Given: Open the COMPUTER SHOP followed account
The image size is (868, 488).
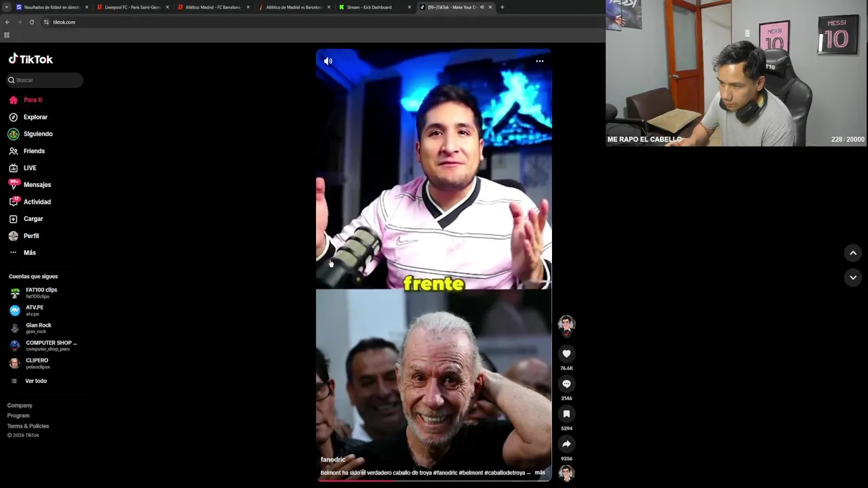Looking at the screenshot, I should click(x=43, y=346).
